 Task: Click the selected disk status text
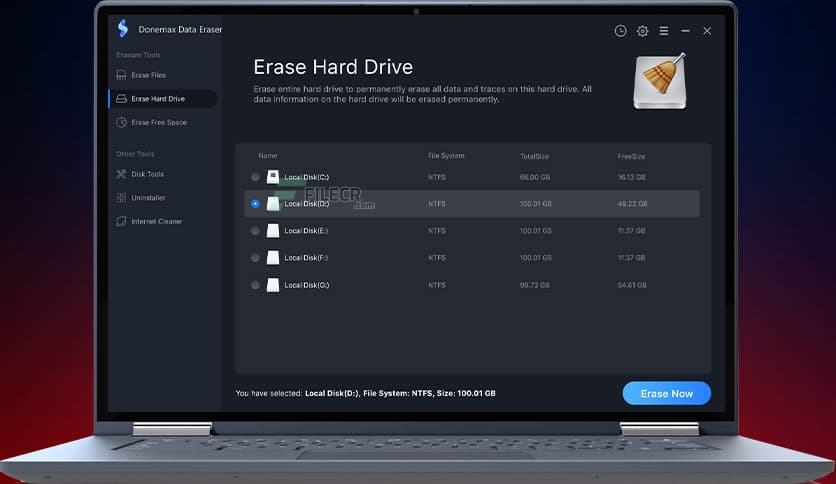coord(365,393)
